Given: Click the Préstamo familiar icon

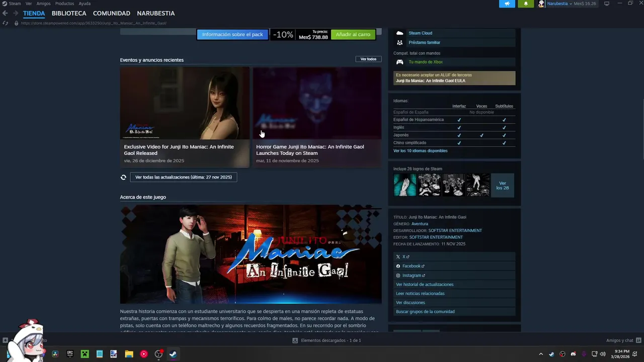Looking at the screenshot, I should [x=399, y=43].
